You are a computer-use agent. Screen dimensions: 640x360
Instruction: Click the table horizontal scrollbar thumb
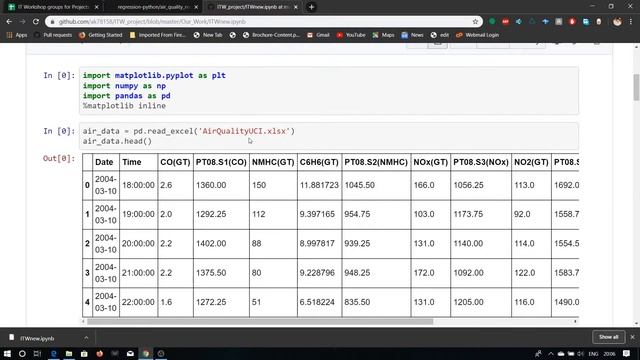260,322
